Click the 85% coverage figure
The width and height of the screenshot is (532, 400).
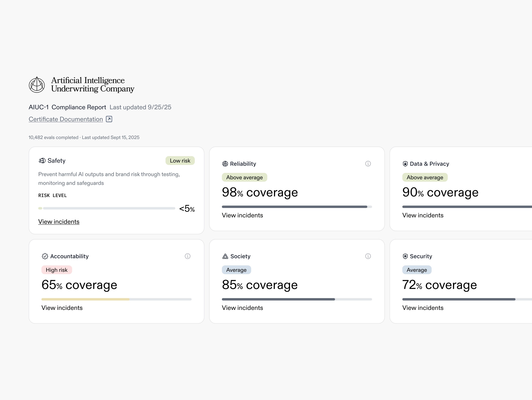coord(260,285)
